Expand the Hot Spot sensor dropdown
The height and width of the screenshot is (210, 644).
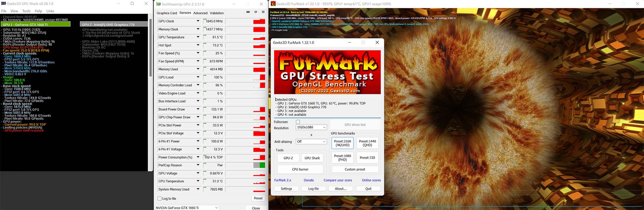198,45
